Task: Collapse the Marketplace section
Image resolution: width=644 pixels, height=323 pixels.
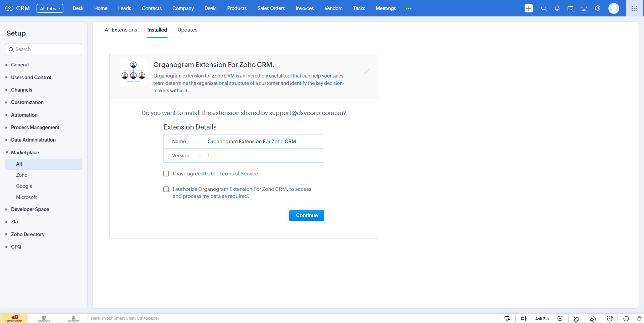Action: coord(25,153)
